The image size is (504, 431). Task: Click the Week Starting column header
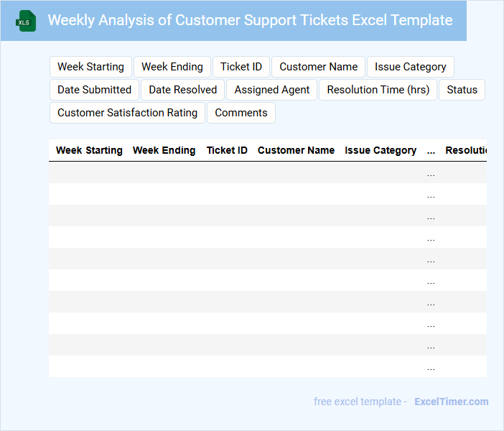[89, 151]
